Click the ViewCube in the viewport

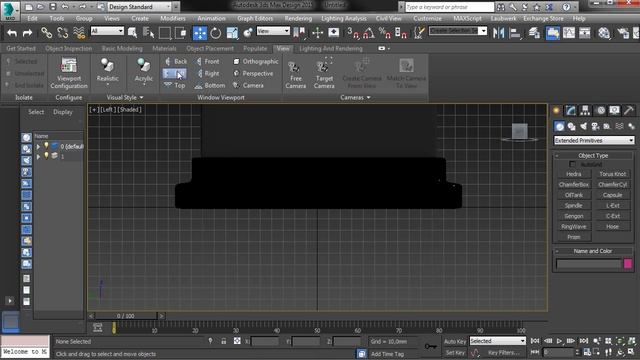(520, 132)
